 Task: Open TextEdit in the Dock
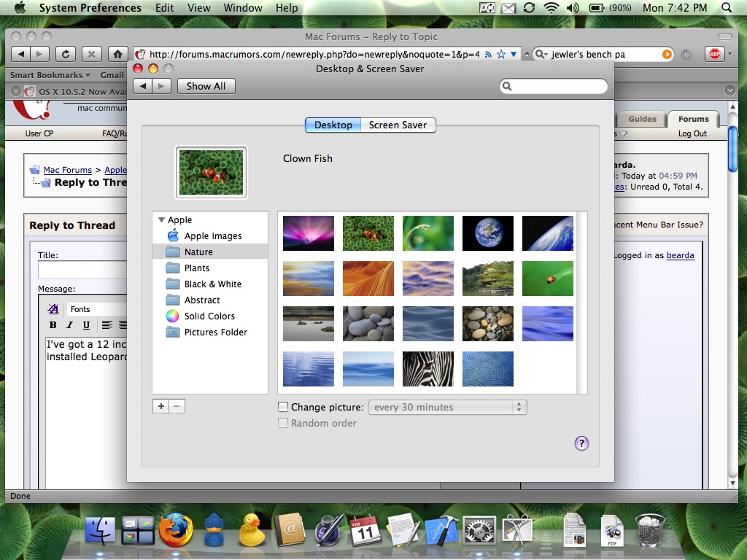[403, 530]
